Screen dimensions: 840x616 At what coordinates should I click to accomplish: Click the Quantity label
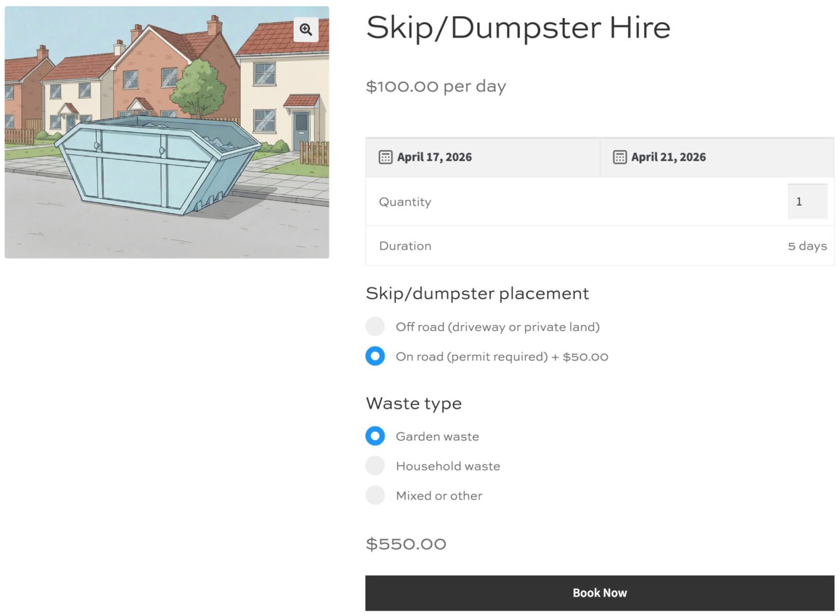(405, 202)
